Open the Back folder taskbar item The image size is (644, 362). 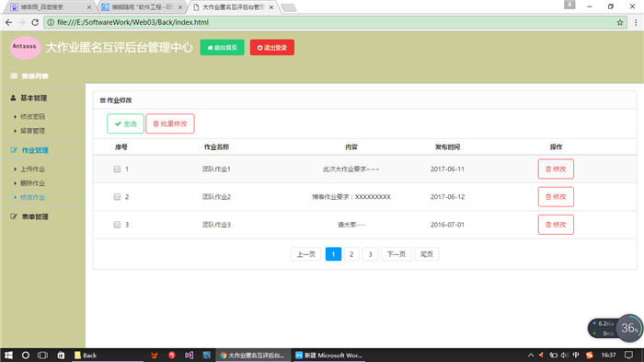point(108,355)
